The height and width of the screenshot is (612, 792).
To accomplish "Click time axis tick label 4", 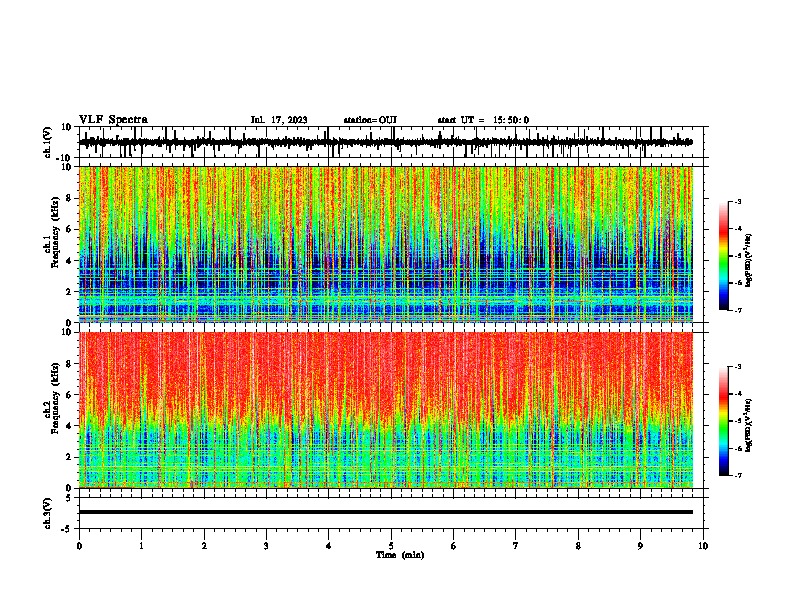I will pyautogui.click(x=329, y=545).
